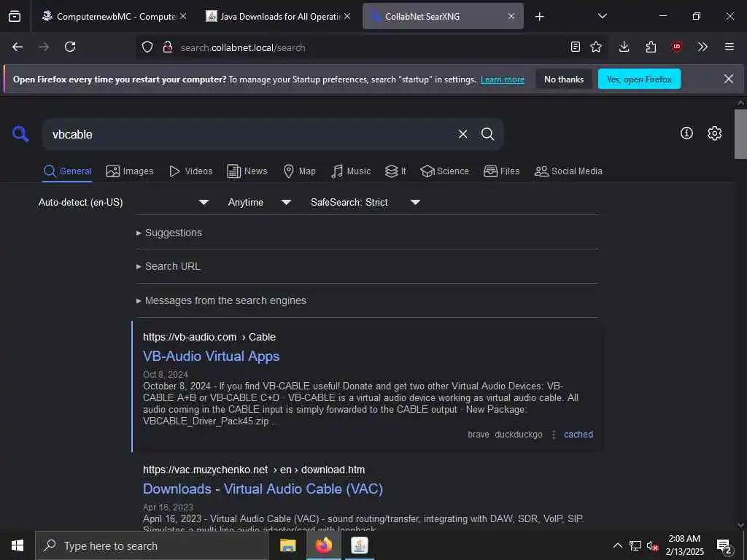The height and width of the screenshot is (560, 747).
Task: Open the taskbar clock showing 2:08 AM
Action: tap(684, 545)
